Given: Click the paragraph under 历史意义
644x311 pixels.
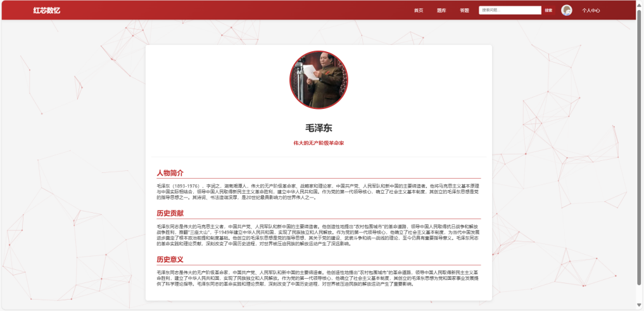Looking at the screenshot, I should point(319,277).
